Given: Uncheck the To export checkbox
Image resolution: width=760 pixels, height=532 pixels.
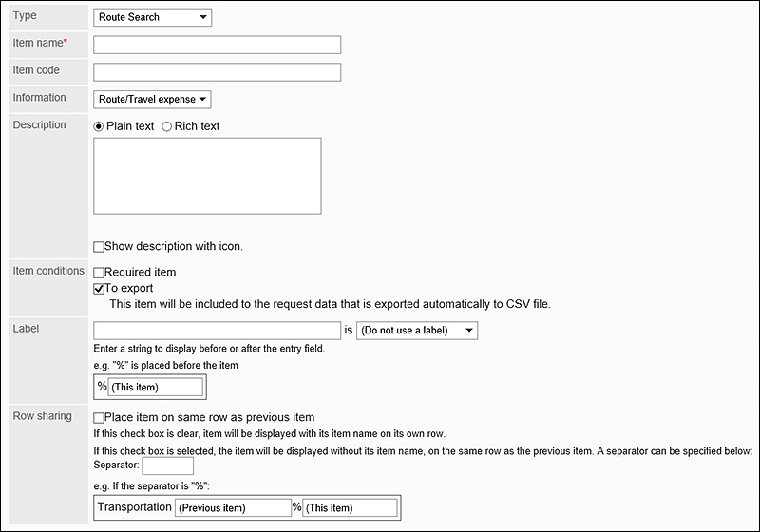Looking at the screenshot, I should pos(99,289).
